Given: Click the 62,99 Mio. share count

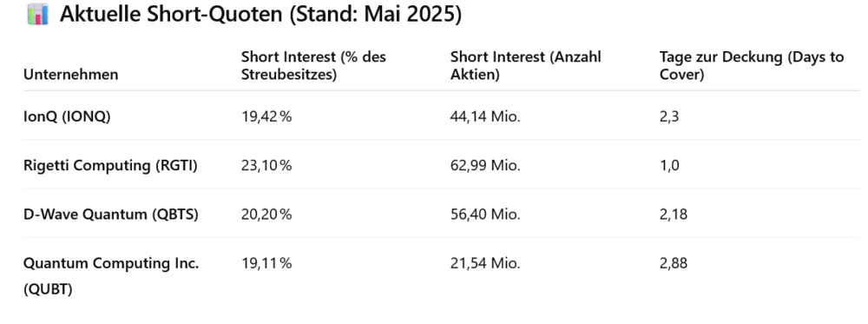Looking at the screenshot, I should pyautogui.click(x=485, y=166).
